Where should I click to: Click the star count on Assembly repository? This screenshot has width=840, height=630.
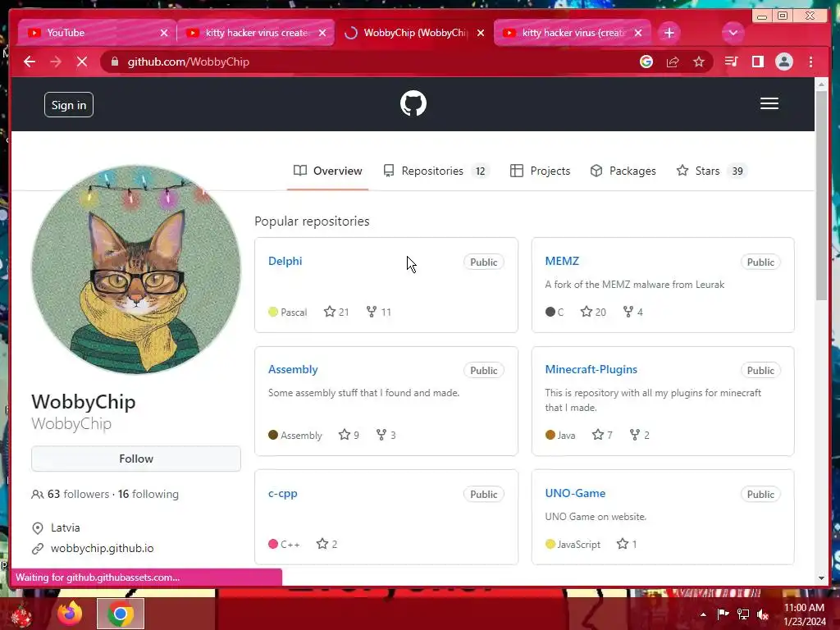(349, 435)
